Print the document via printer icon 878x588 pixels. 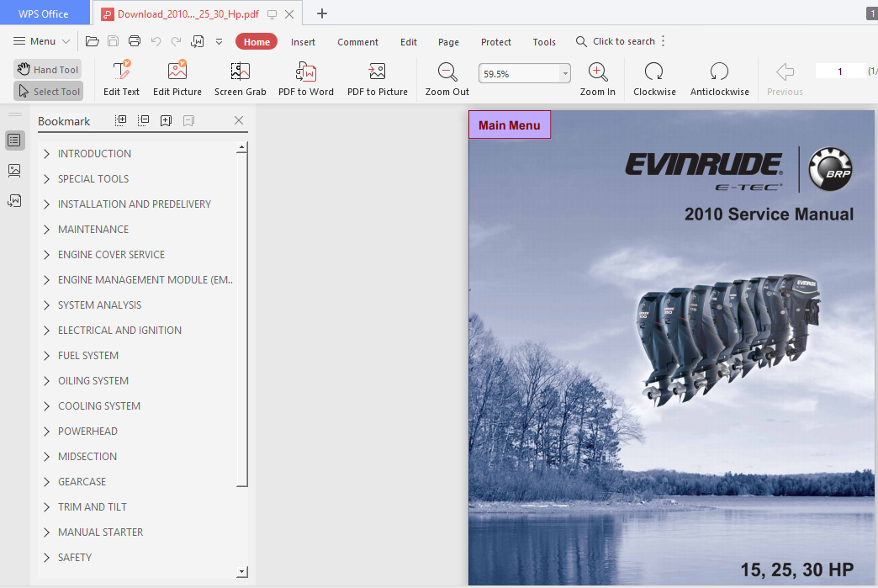point(135,41)
